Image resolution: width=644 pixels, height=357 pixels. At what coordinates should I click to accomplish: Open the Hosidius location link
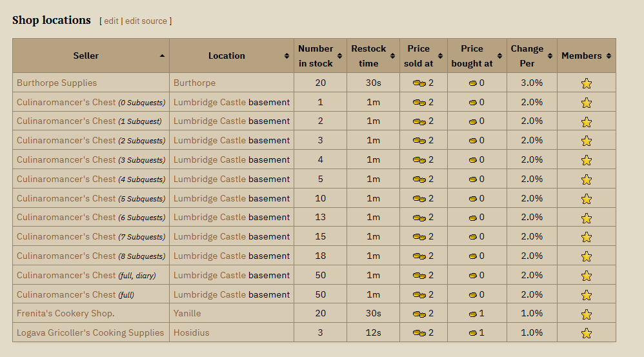(192, 332)
